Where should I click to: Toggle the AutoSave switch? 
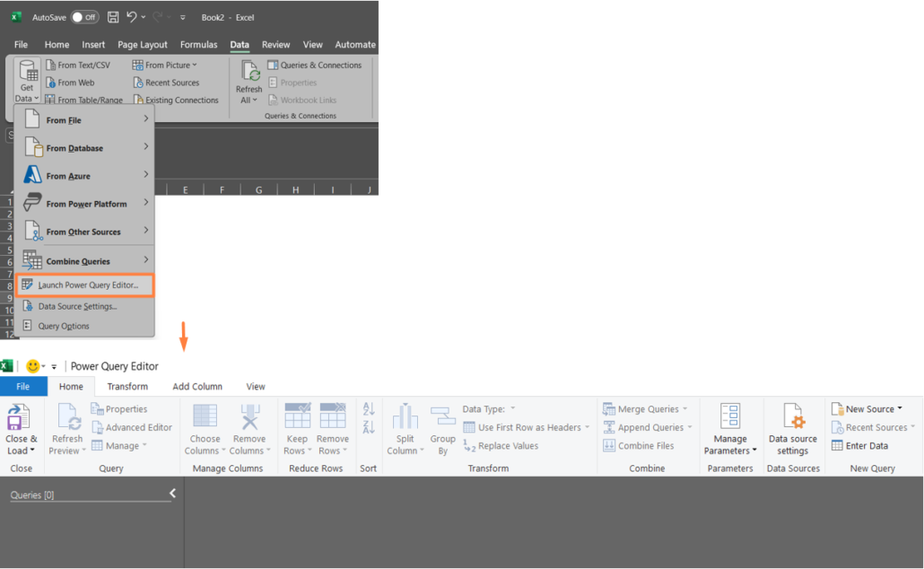point(84,17)
